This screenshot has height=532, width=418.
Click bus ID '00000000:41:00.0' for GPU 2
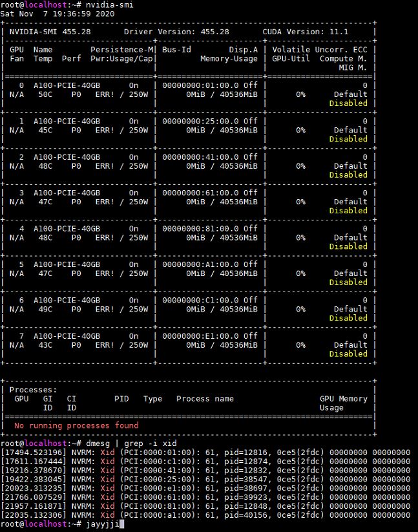200,157
